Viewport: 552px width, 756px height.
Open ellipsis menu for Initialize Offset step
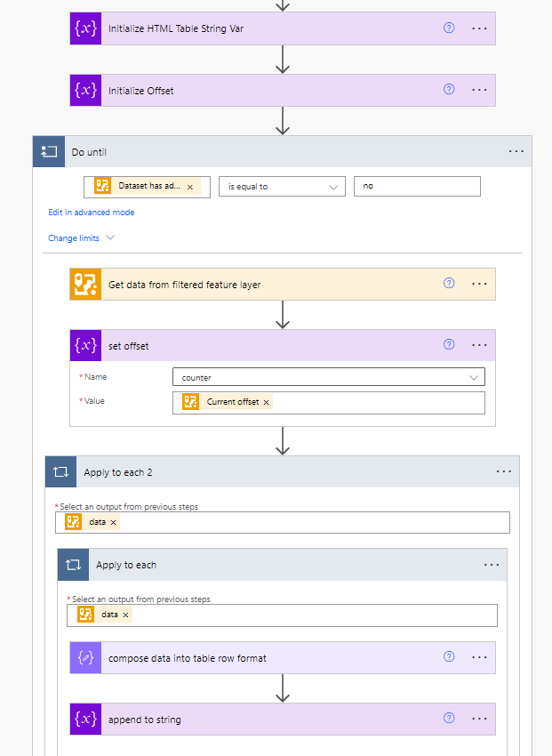[x=479, y=90]
